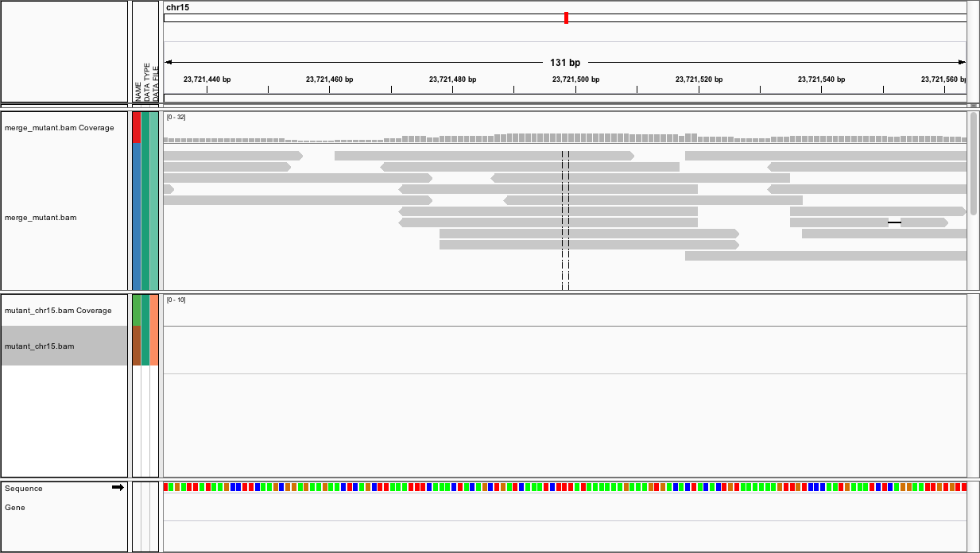Click the DATA TYPE attribute column header
Image resolution: width=980 pixels, height=553 pixels.
(146, 82)
